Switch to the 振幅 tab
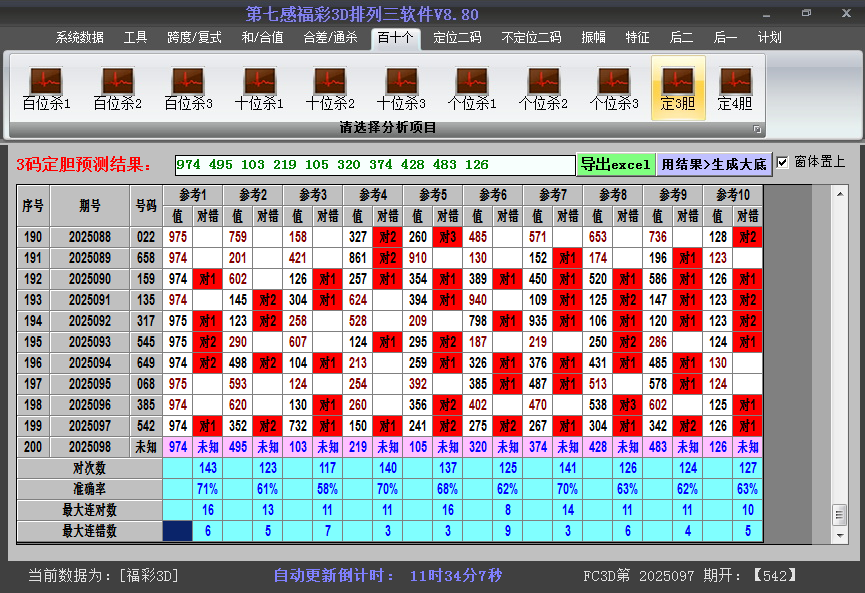The width and height of the screenshot is (865, 593). 594,38
